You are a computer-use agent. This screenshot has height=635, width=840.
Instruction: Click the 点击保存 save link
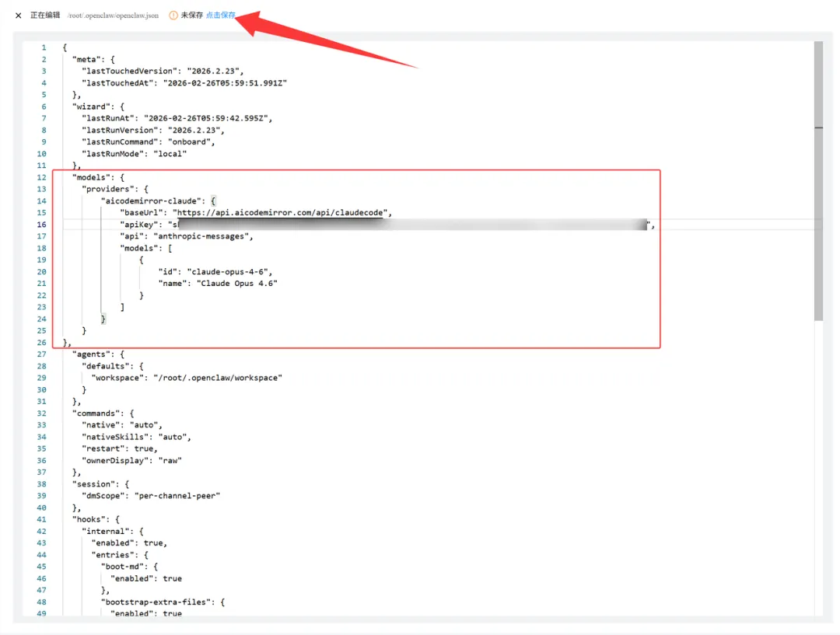pos(221,15)
